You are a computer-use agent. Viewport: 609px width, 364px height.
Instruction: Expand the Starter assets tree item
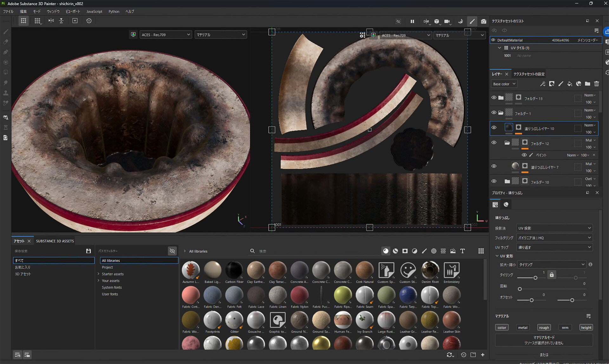point(99,274)
